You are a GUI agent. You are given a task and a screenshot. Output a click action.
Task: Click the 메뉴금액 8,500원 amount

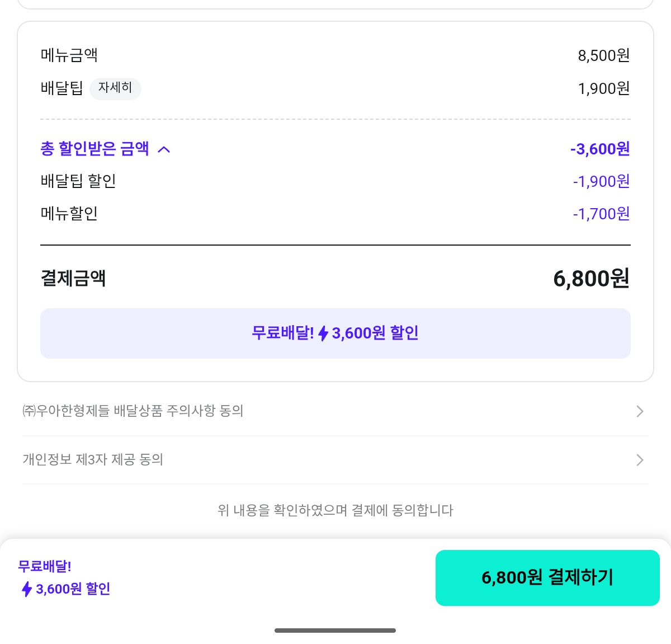pyautogui.click(x=604, y=55)
